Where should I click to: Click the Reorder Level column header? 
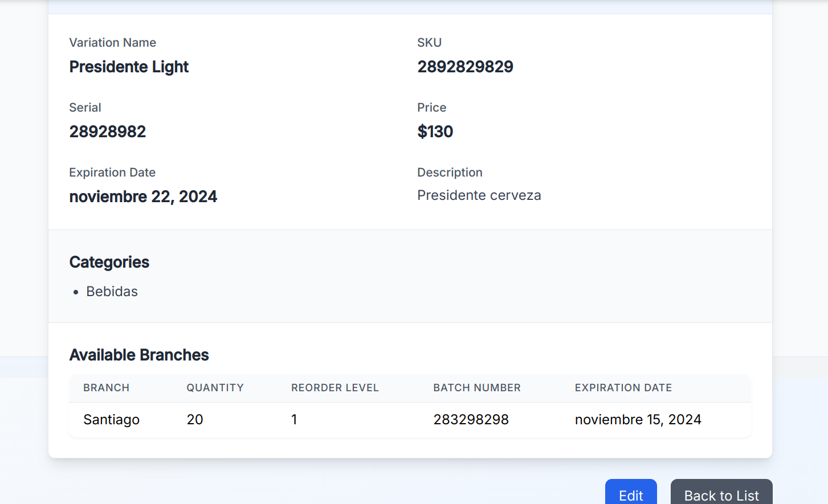click(x=335, y=388)
